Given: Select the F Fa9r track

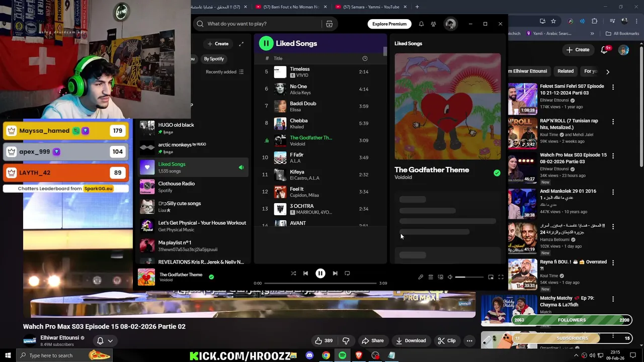Looking at the screenshot, I should (x=320, y=157).
